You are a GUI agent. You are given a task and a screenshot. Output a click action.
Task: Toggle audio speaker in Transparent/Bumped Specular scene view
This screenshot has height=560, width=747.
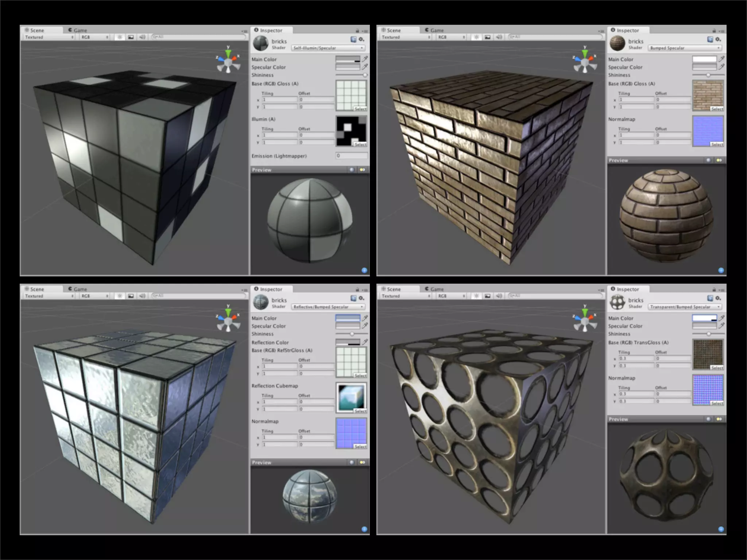click(x=499, y=296)
